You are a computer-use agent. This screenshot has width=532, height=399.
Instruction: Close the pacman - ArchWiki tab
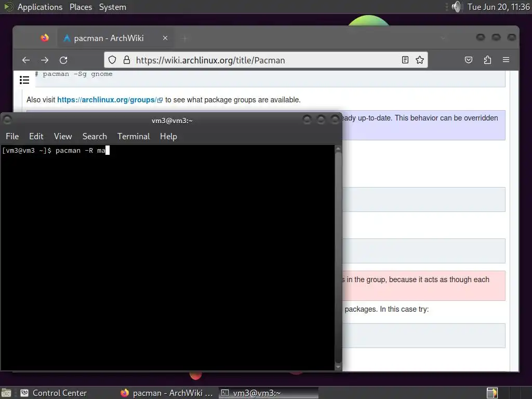[x=165, y=38]
